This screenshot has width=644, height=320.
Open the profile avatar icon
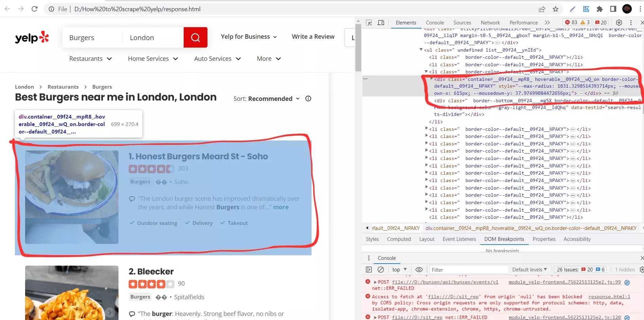627,9
